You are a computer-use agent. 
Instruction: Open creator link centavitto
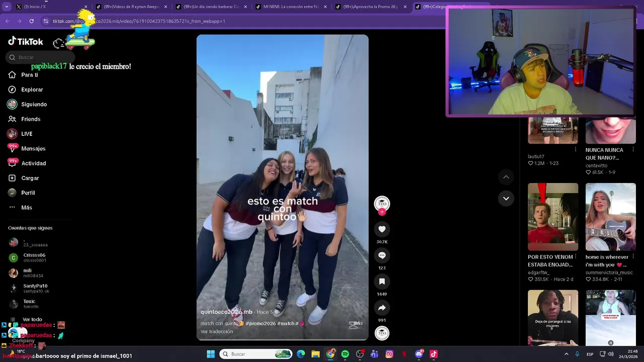point(596,165)
